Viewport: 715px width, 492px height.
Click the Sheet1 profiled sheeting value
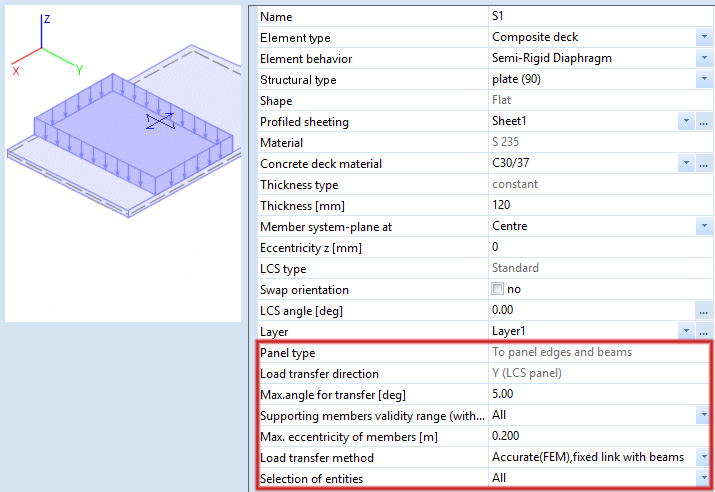pyautogui.click(x=509, y=121)
